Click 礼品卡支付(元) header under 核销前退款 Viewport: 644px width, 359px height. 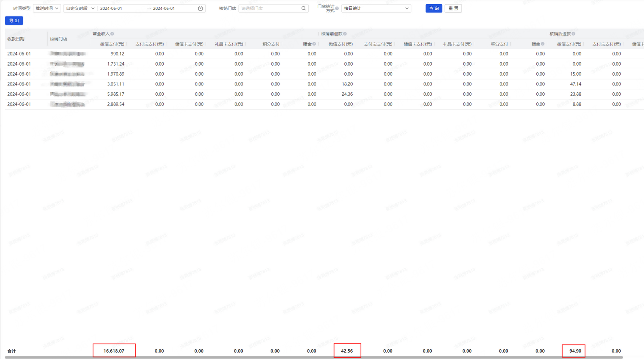(x=457, y=44)
